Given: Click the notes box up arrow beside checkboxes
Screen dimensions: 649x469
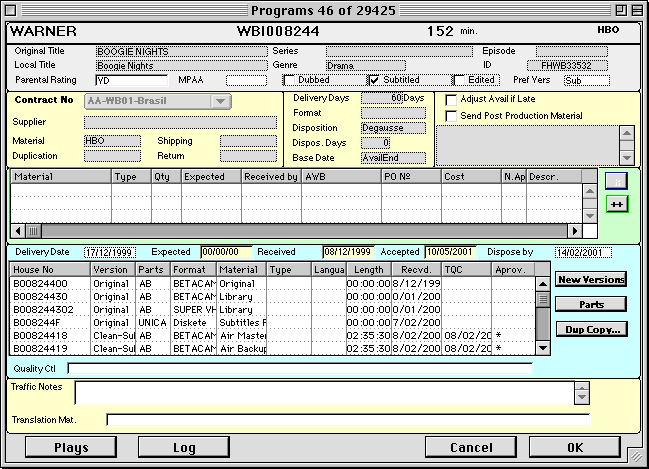Looking at the screenshot, I should tap(627, 133).
